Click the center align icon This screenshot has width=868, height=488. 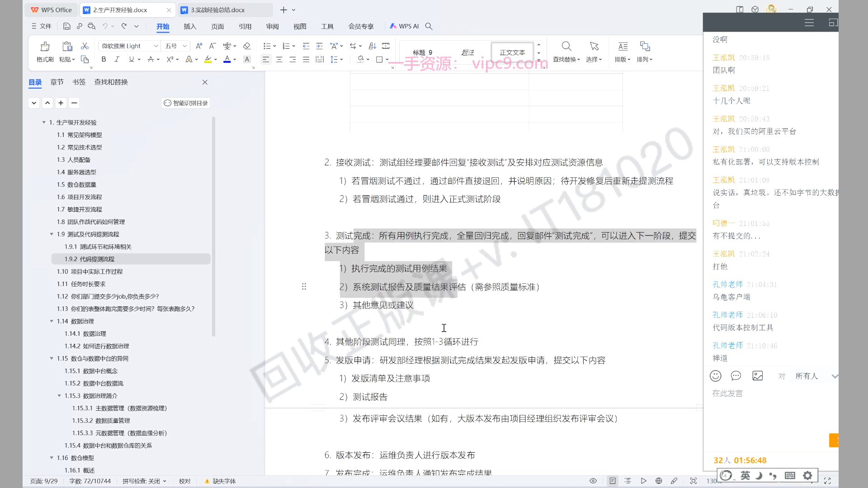coord(279,60)
